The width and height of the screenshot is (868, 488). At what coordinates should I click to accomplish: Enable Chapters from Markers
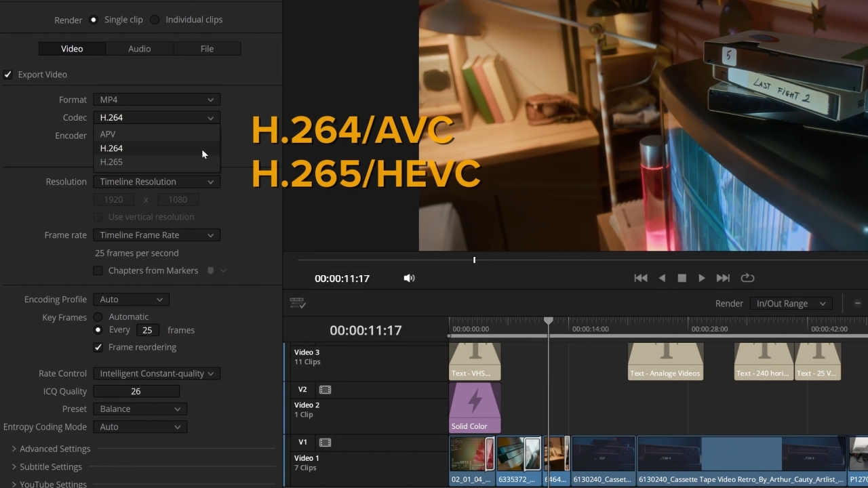pyautogui.click(x=98, y=270)
